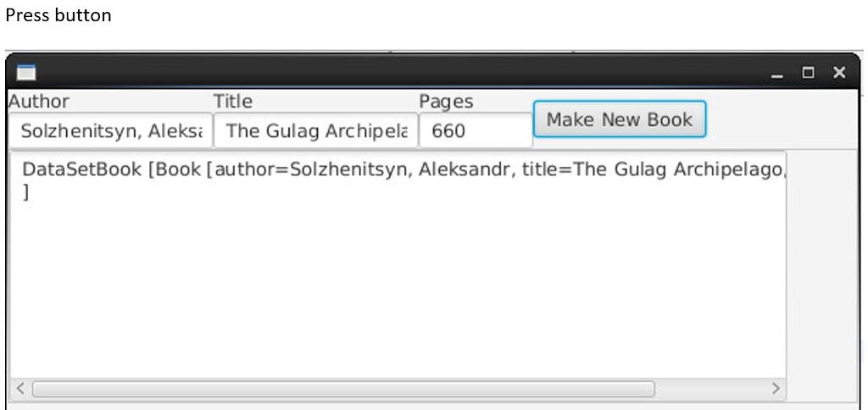
Task: Minimize the book application window
Action: click(777, 73)
